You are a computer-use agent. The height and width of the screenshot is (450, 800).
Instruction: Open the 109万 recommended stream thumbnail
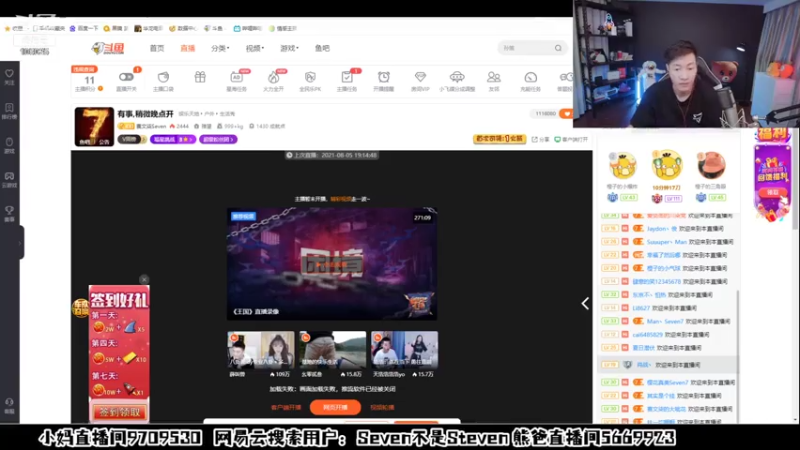[x=261, y=350]
